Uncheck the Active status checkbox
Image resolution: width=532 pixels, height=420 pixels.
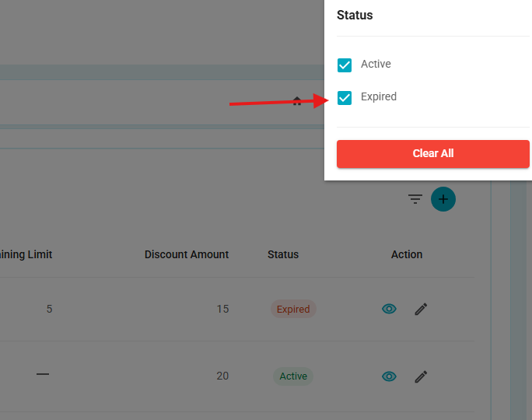[x=345, y=65]
